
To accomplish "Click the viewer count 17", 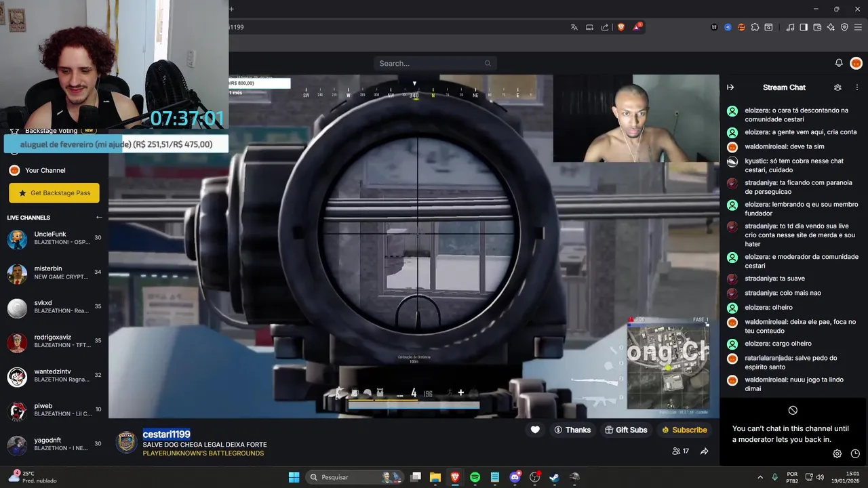I will coord(680,451).
